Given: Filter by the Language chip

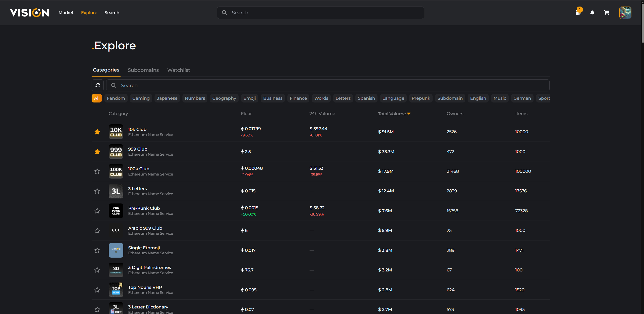Looking at the screenshot, I should 393,98.
